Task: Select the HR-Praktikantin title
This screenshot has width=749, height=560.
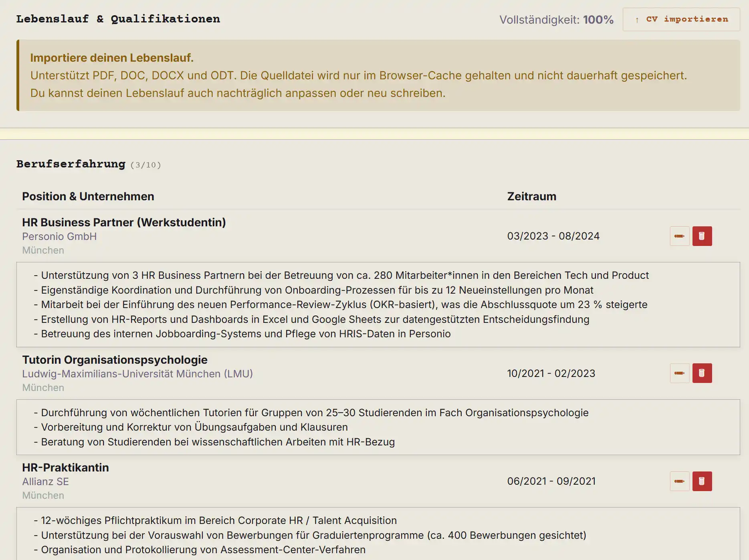Action: pyautogui.click(x=65, y=467)
